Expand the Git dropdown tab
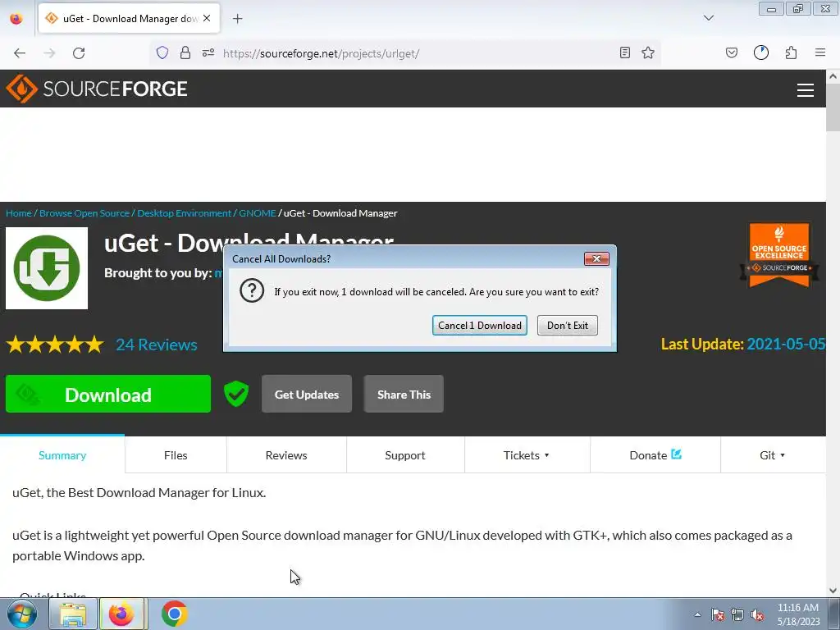Image resolution: width=840 pixels, height=630 pixels. pos(773,454)
